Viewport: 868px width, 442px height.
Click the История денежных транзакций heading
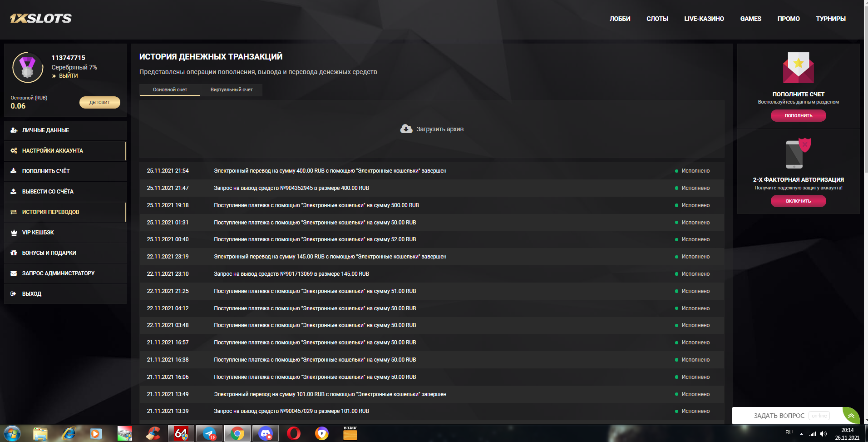pos(211,57)
